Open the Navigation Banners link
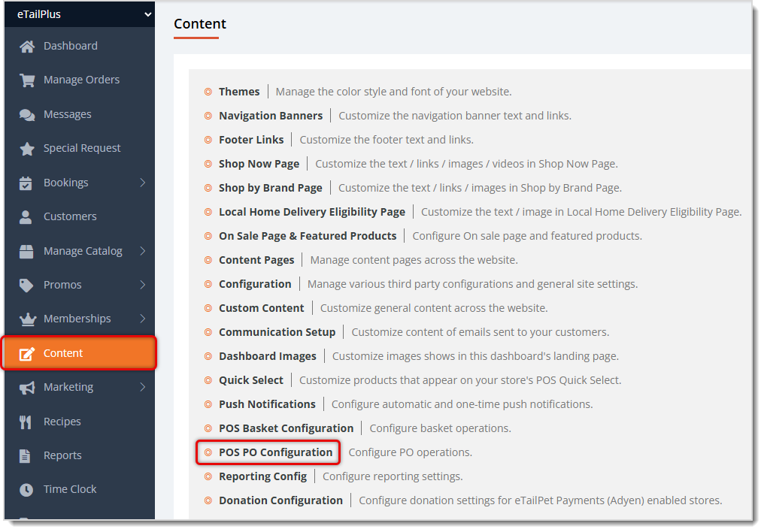 pos(271,116)
